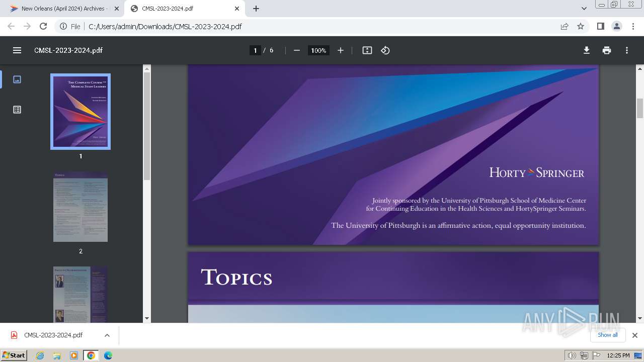Go forward in browser history
Image resolution: width=644 pixels, height=362 pixels.
point(27,26)
